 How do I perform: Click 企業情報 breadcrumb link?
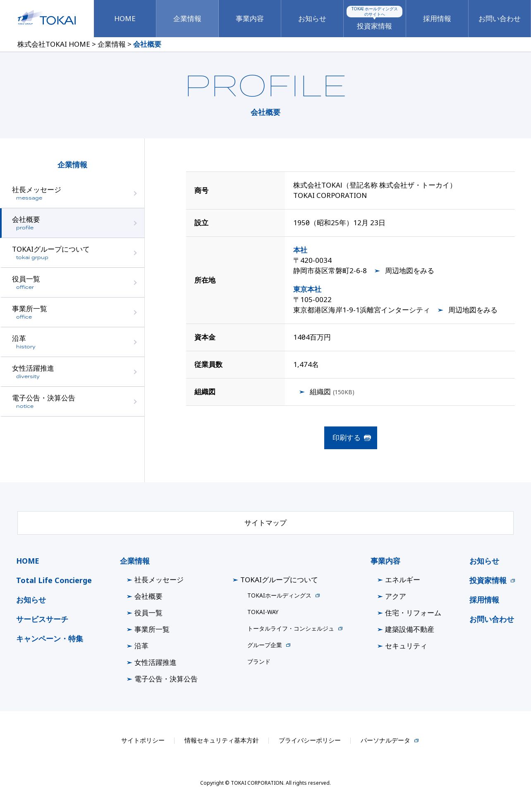point(112,44)
